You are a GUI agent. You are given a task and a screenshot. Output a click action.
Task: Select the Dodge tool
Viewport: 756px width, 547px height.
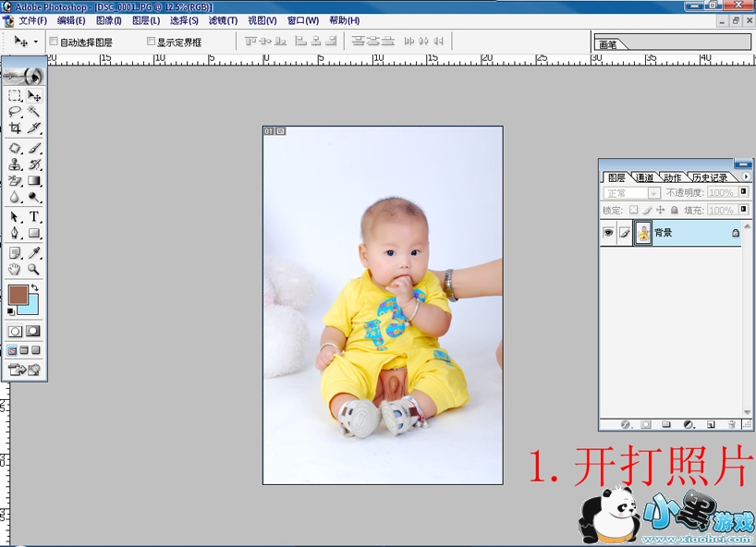click(x=34, y=197)
